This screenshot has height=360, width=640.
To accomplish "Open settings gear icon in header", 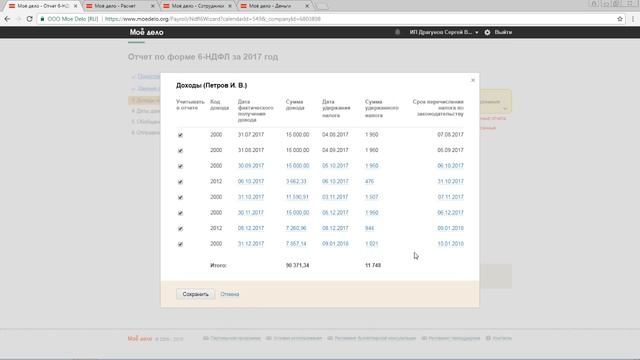I will click(x=487, y=32).
